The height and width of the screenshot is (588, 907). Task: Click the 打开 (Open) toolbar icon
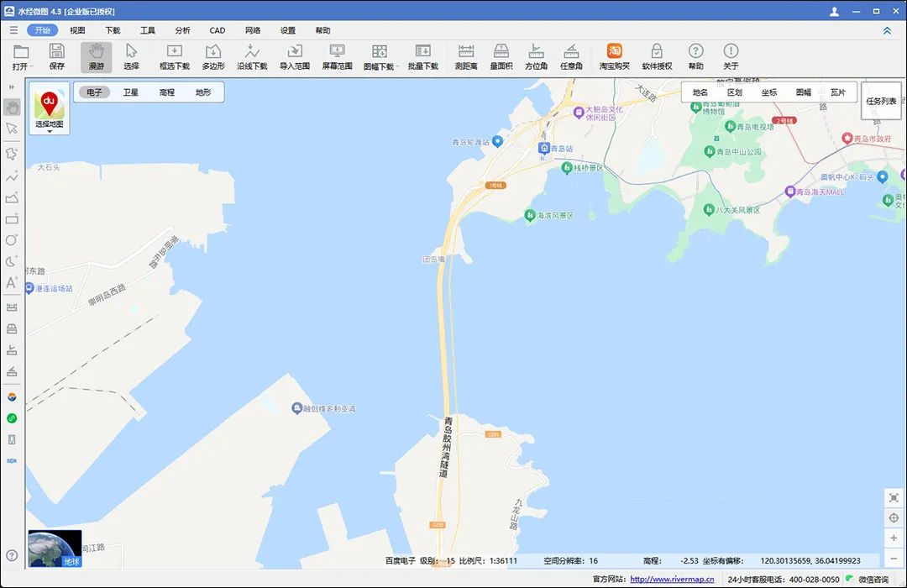(21, 57)
